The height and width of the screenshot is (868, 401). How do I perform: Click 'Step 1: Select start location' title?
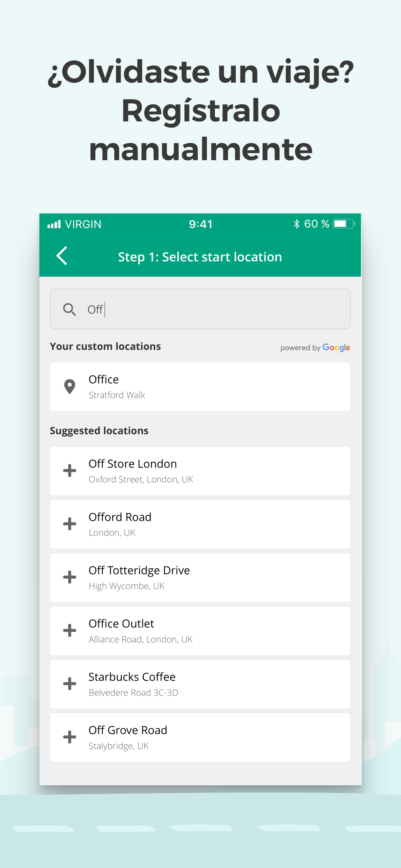pos(200,257)
